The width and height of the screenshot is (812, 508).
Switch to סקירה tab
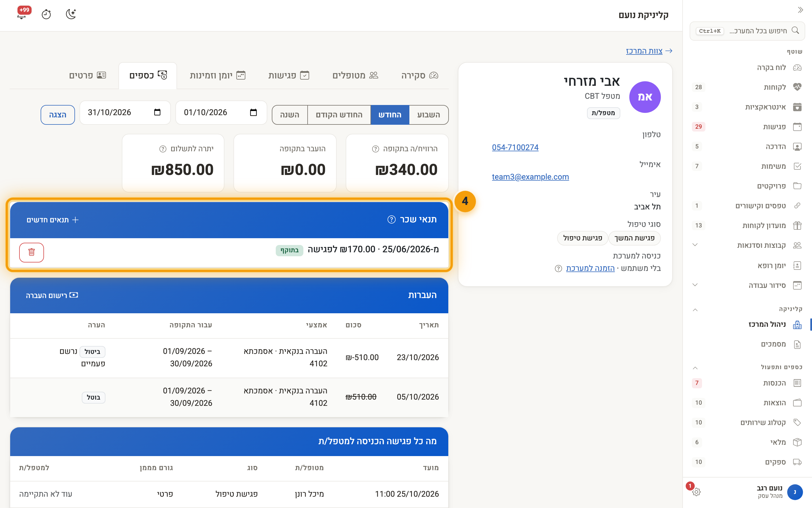click(420, 76)
